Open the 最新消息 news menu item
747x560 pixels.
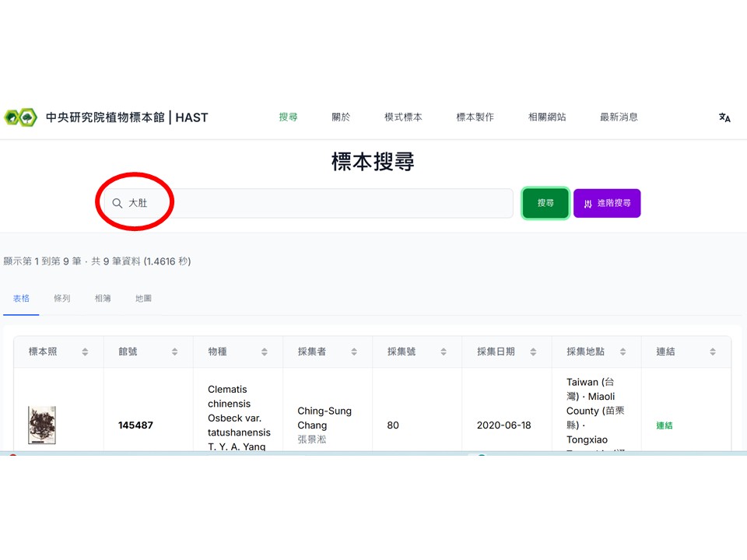click(619, 117)
